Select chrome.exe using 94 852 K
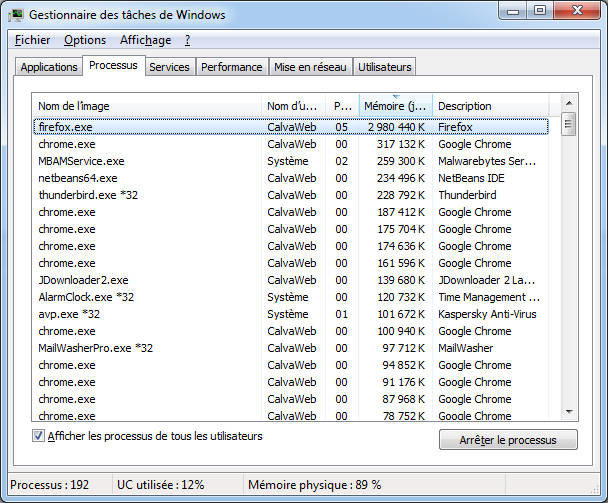The image size is (608, 503). point(291,365)
